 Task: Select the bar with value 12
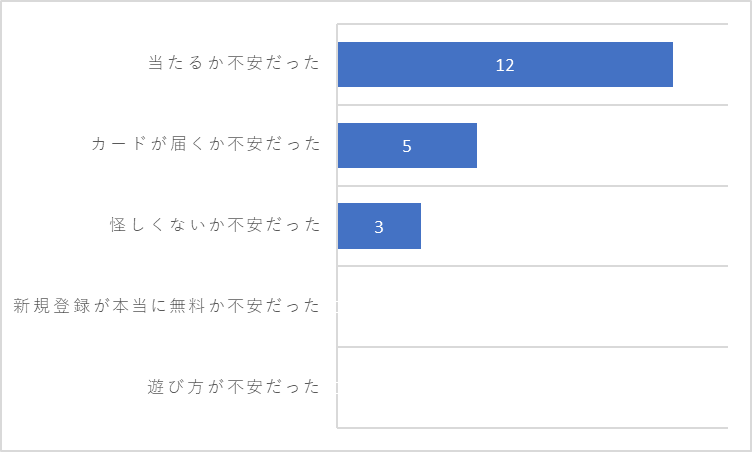point(505,64)
